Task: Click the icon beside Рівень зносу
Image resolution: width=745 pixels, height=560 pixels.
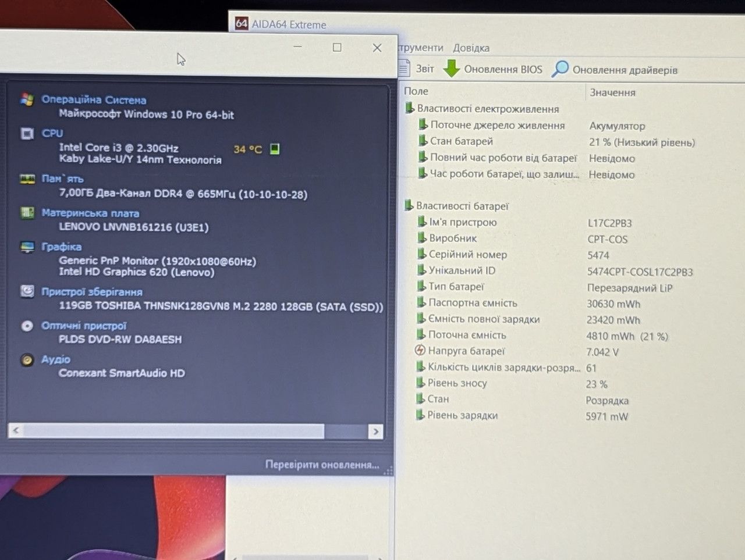Action: point(421,383)
